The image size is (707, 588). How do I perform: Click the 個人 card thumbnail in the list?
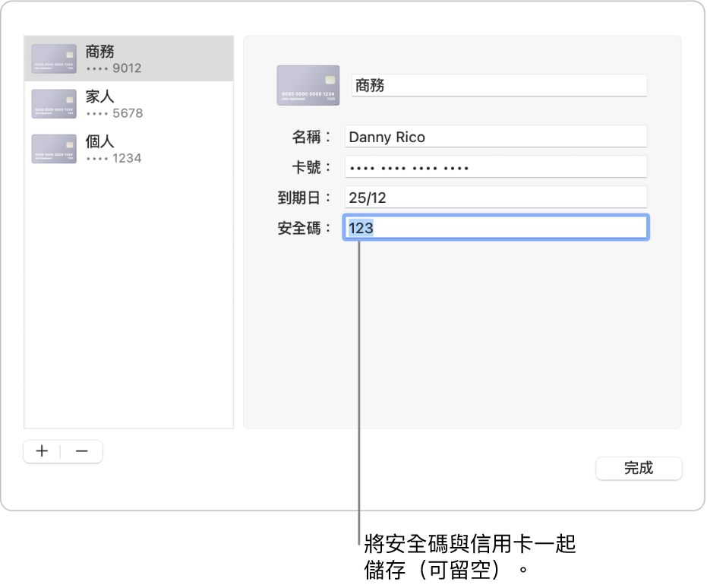[54, 149]
